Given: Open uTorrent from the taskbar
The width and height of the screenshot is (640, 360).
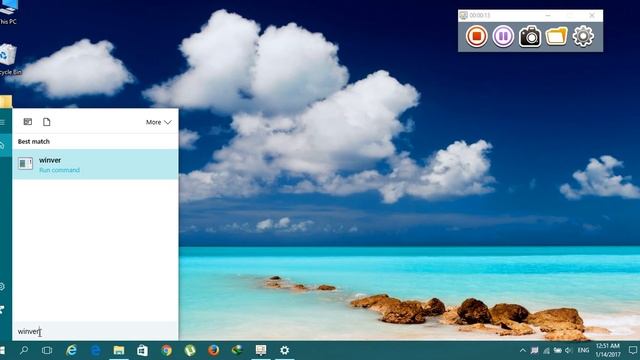Looking at the screenshot, I should pyautogui.click(x=190, y=350).
